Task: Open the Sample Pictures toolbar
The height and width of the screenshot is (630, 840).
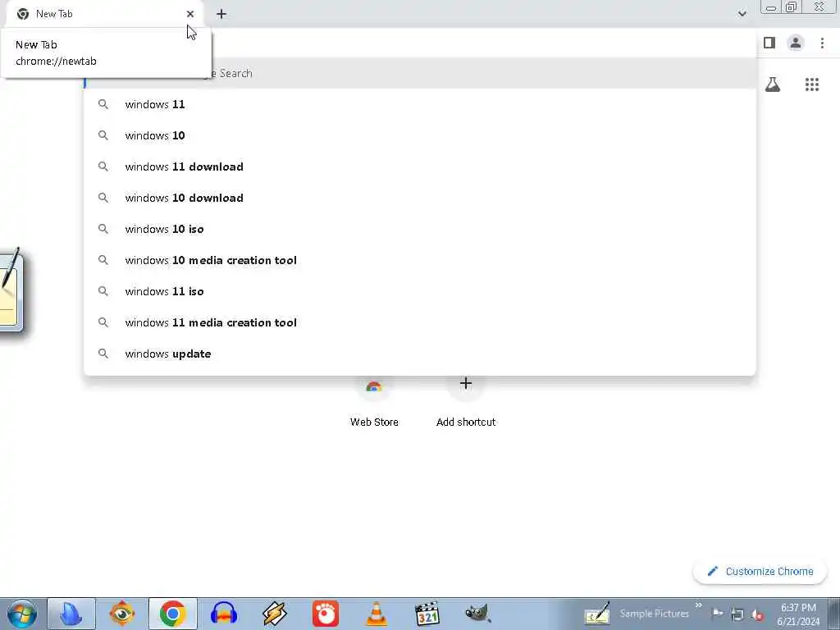Action: 654,614
